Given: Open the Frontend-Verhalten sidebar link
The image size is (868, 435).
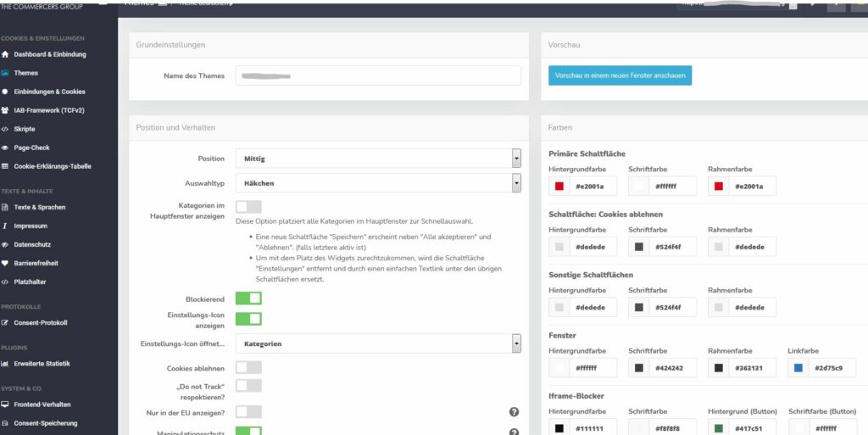Looking at the screenshot, I should coord(42,404).
